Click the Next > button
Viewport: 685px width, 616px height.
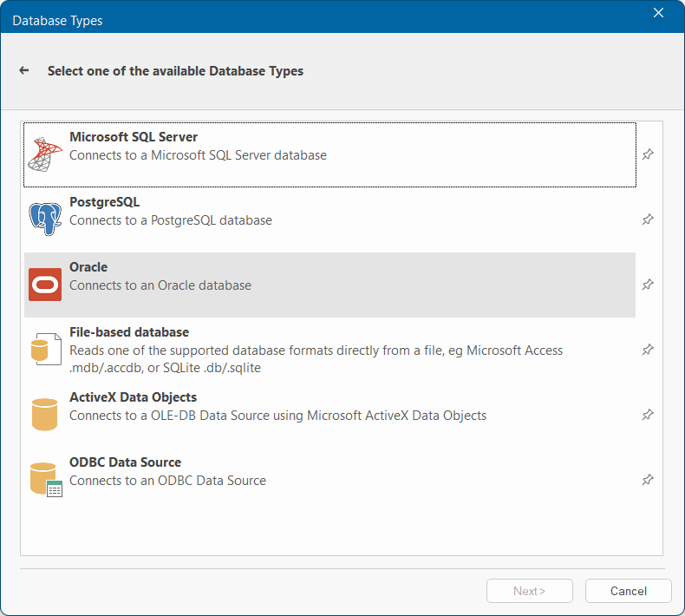coord(530,591)
